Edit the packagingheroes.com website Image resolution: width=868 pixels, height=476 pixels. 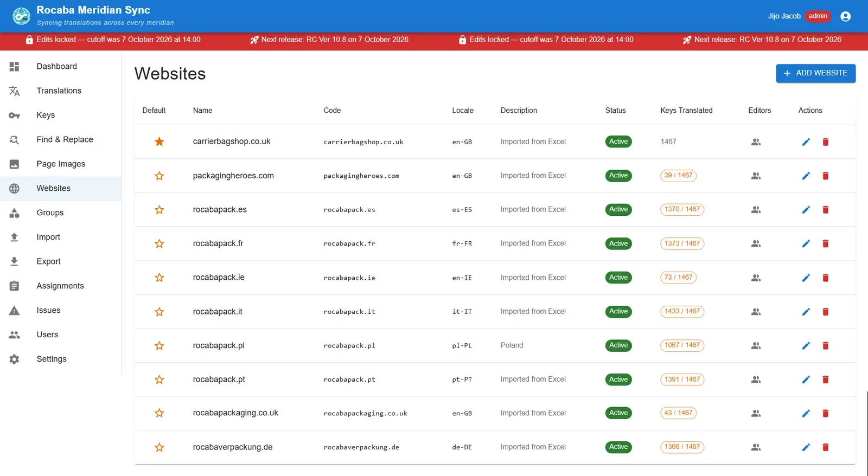[x=806, y=176]
